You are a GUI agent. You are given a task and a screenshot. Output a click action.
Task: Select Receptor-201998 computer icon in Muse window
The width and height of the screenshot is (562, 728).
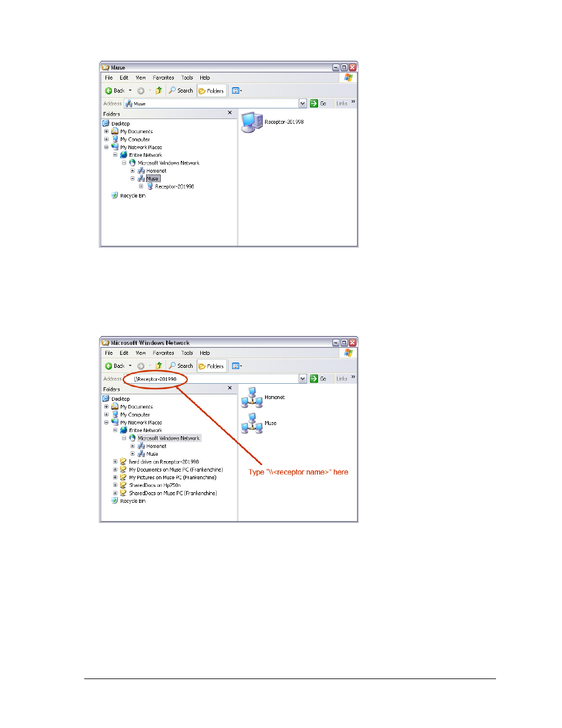[252, 122]
